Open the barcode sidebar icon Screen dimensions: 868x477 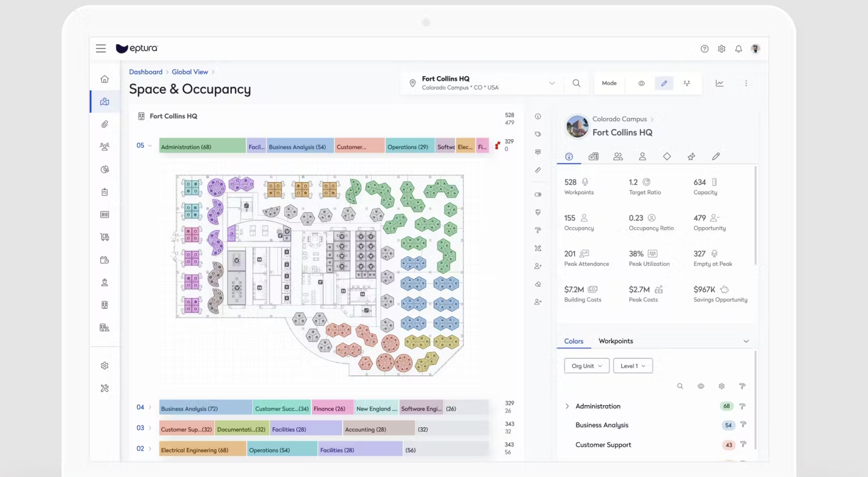pos(104,215)
